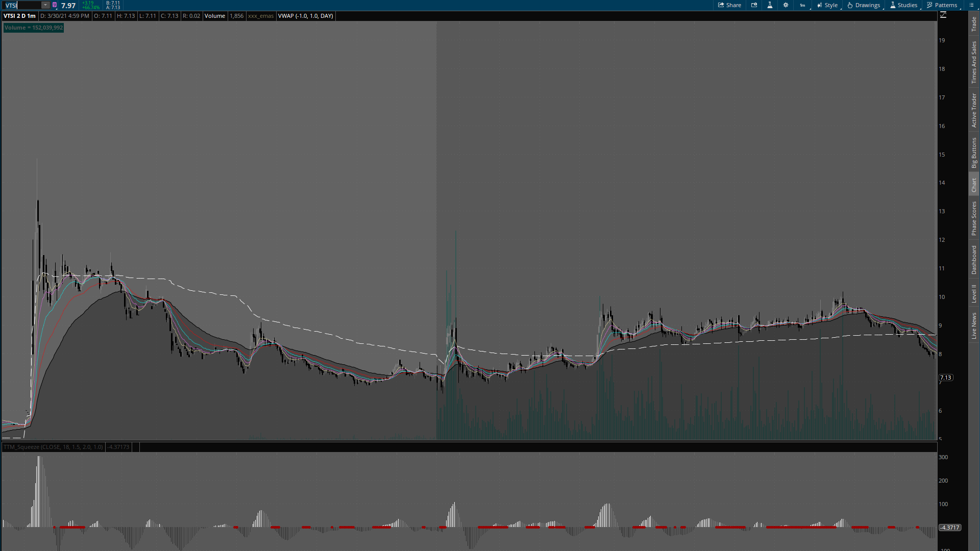Open the quick alert icon
980x551 pixels.
coord(754,5)
